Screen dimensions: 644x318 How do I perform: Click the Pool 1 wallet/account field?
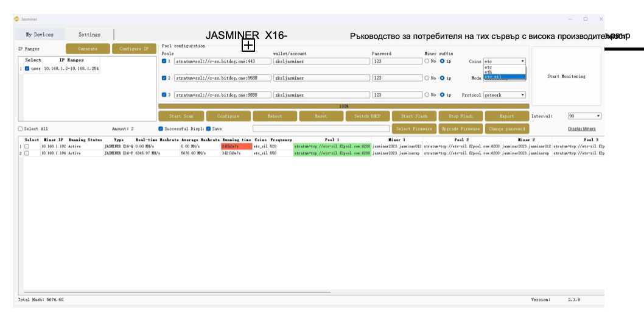[x=321, y=61]
